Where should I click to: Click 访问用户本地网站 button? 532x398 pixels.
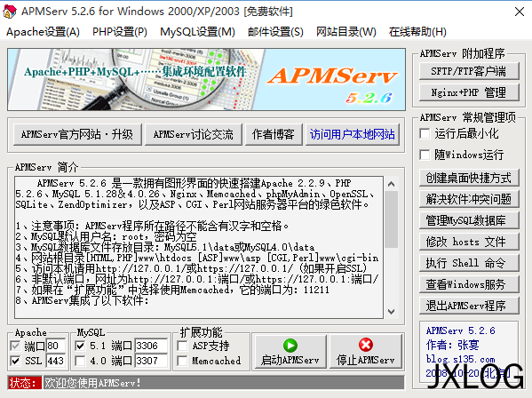(353, 134)
